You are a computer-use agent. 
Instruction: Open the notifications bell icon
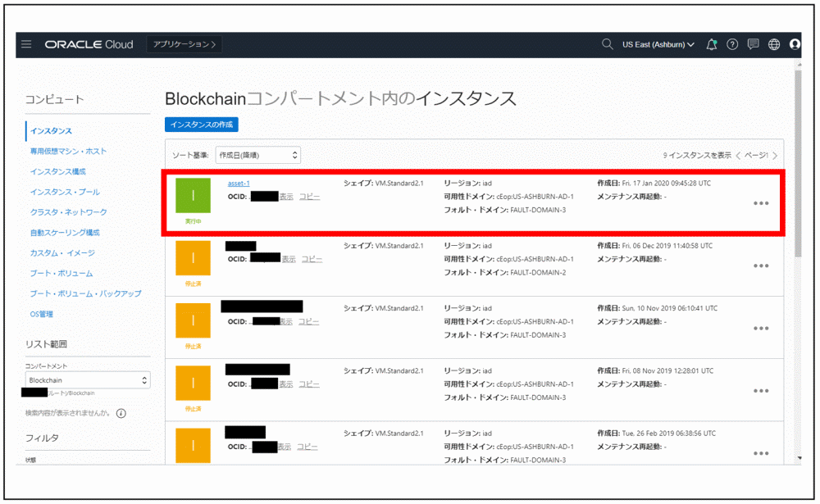tap(711, 44)
